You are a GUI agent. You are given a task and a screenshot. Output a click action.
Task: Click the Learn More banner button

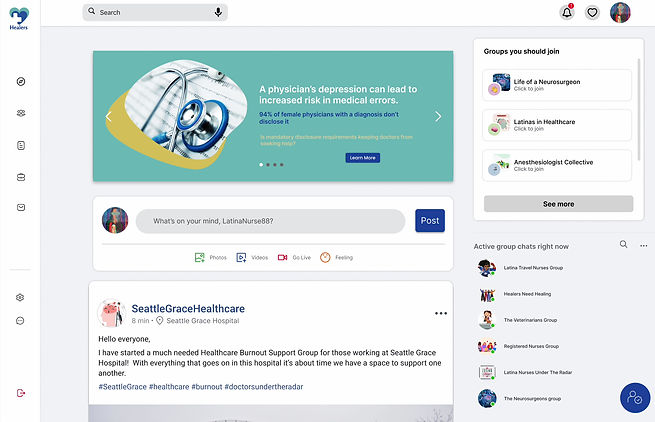tap(363, 158)
